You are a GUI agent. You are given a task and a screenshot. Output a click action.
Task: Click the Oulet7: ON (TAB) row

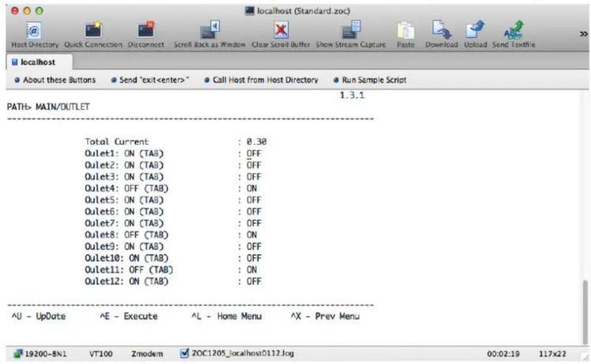124,224
